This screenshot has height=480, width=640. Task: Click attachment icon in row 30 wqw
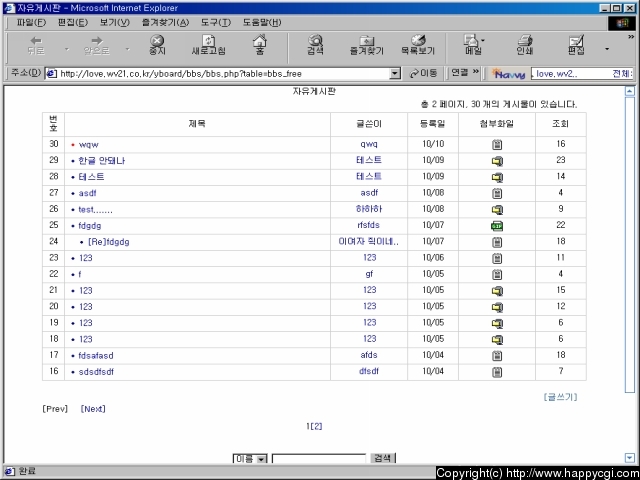[497, 144]
